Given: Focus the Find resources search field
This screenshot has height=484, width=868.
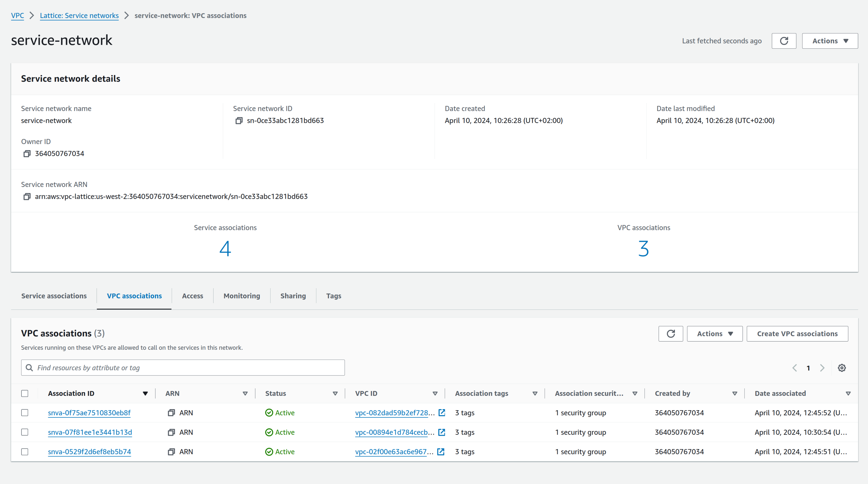Looking at the screenshot, I should pos(189,368).
